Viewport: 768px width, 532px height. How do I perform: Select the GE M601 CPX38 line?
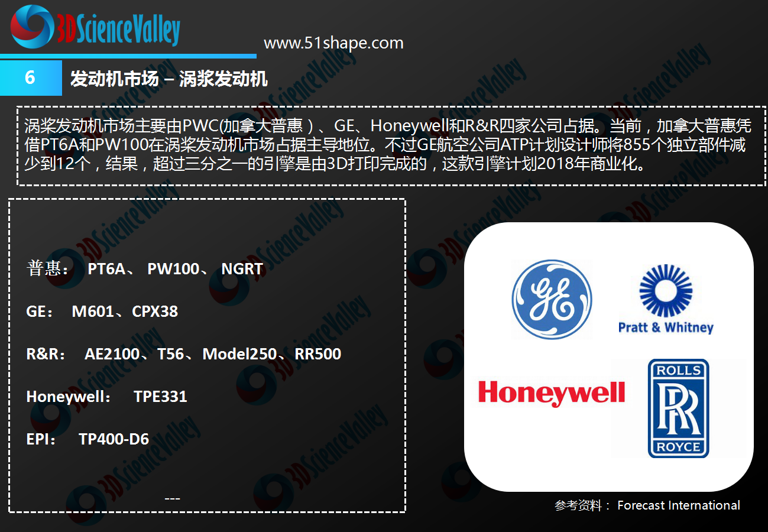(x=102, y=312)
